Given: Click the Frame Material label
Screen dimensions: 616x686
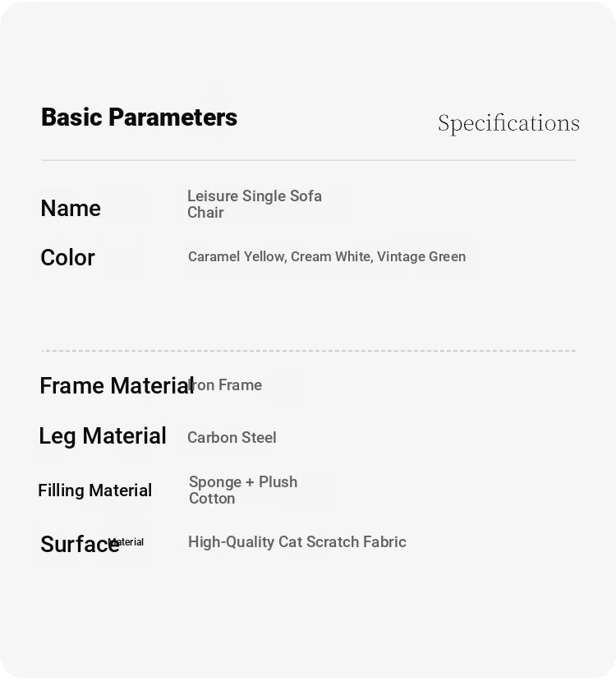Looking at the screenshot, I should 117,385.
